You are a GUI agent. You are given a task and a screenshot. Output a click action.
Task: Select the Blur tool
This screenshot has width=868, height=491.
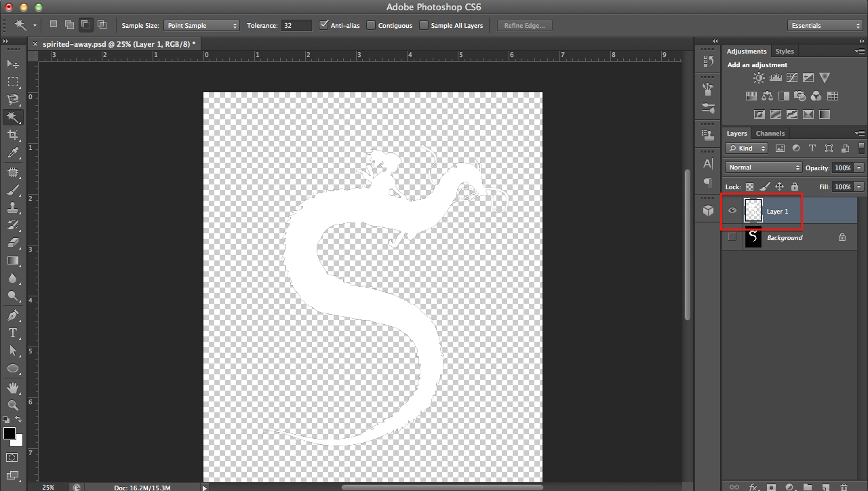pyautogui.click(x=13, y=278)
